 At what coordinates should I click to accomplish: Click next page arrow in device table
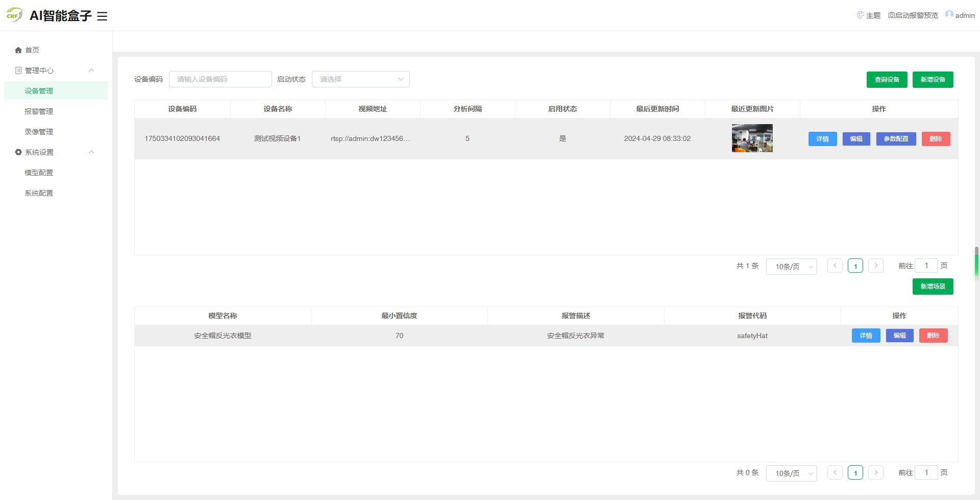pyautogui.click(x=876, y=266)
